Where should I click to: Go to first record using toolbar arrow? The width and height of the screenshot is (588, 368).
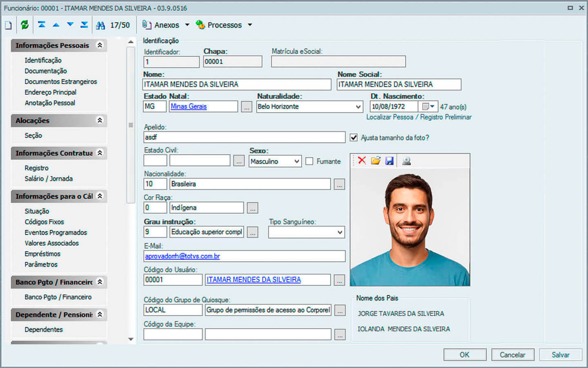(x=42, y=25)
